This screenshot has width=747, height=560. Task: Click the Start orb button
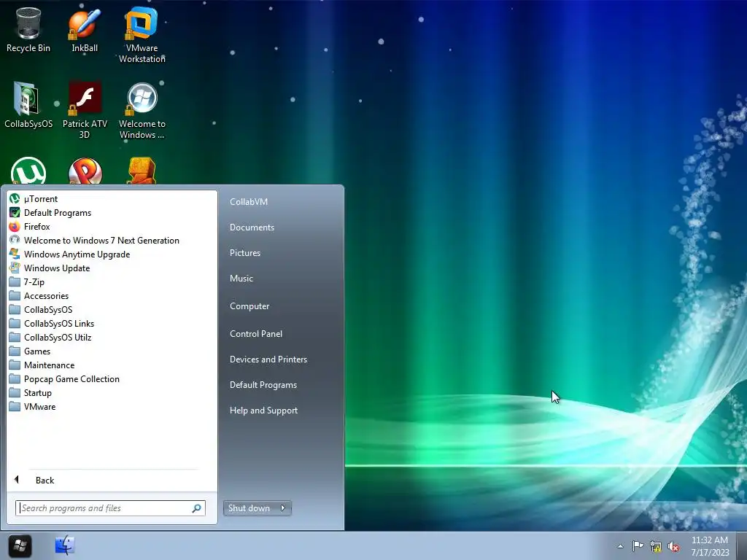(20, 545)
